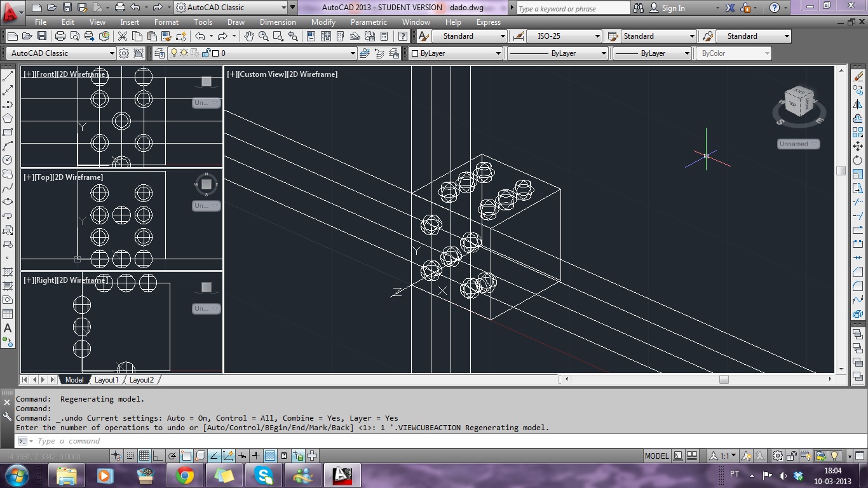Screen dimensions: 868x488
Task: Select the Erase tool in Modify toolbar
Action: coord(858,75)
